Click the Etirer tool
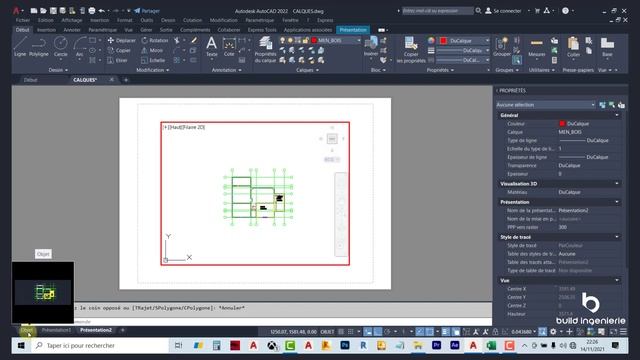This screenshot has height=360, width=640. [118, 60]
